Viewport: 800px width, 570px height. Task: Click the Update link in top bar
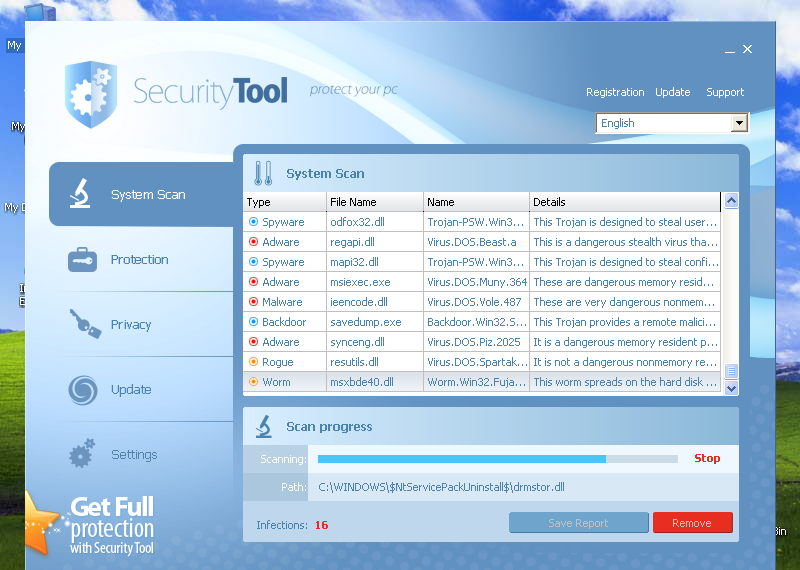[x=672, y=92]
